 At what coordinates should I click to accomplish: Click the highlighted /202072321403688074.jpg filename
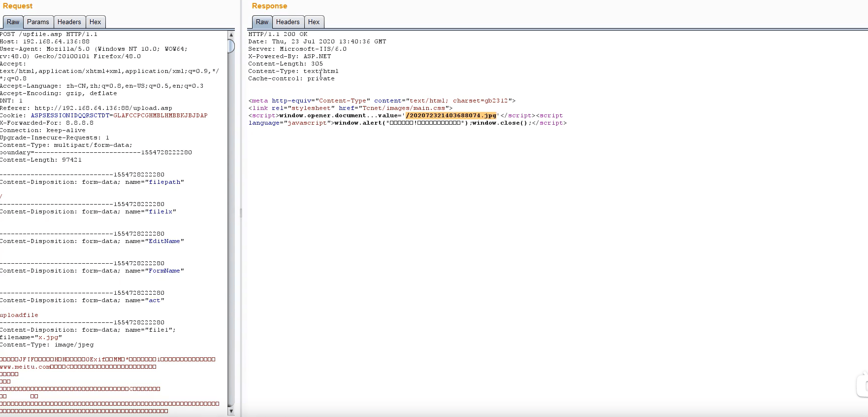click(x=451, y=115)
